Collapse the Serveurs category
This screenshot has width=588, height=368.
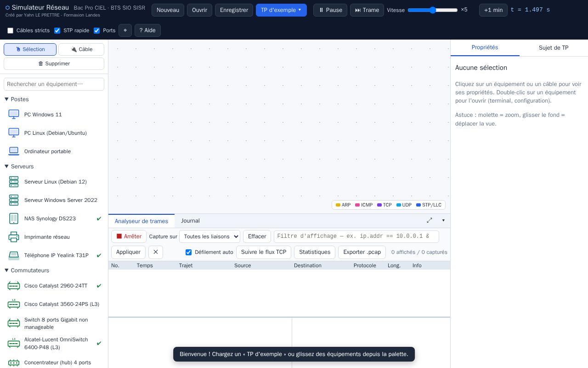coord(19,167)
